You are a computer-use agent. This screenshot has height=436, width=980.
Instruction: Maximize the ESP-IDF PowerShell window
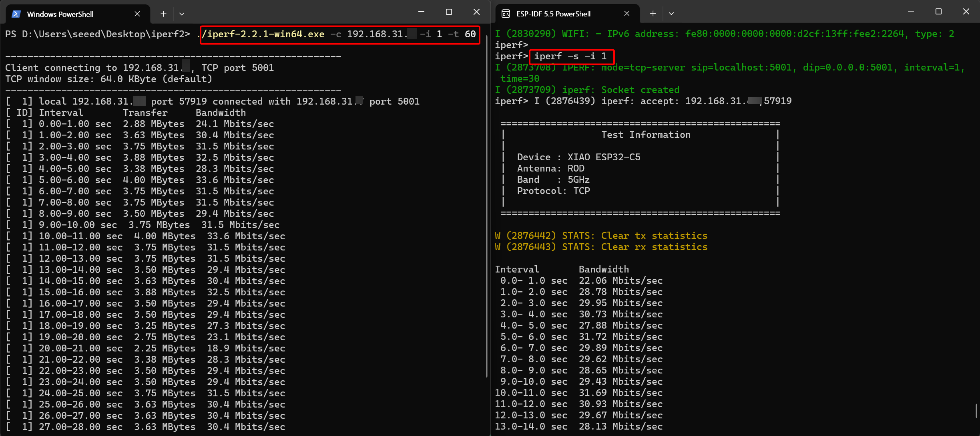pyautogui.click(x=938, y=12)
